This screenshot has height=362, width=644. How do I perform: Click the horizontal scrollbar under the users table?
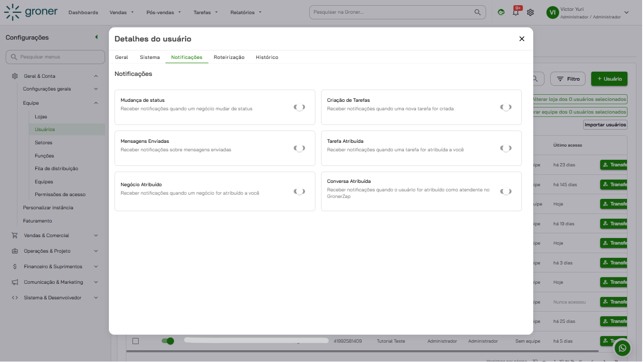coord(363,351)
